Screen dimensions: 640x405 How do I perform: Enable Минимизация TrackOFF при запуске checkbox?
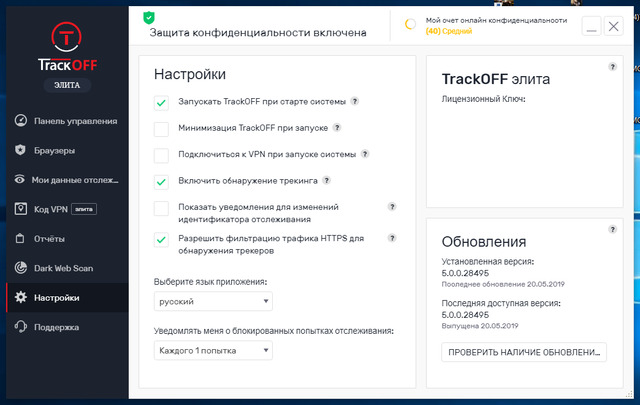(161, 129)
